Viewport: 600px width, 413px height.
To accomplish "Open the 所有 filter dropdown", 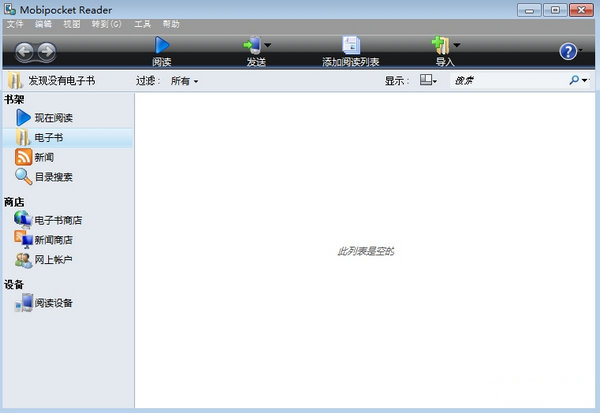I will (184, 81).
